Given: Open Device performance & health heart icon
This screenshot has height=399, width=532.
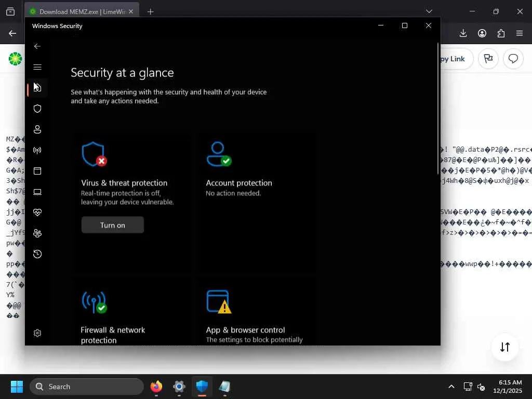Looking at the screenshot, I should click(37, 212).
